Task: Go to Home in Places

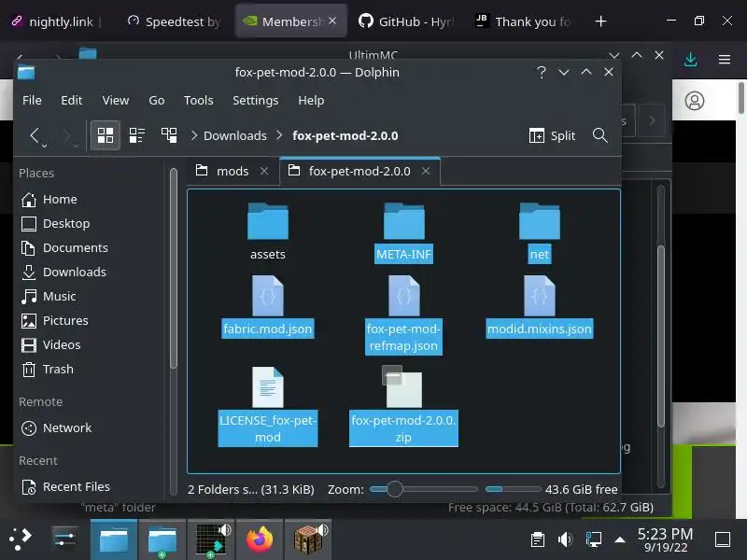Action: coord(49,200)
